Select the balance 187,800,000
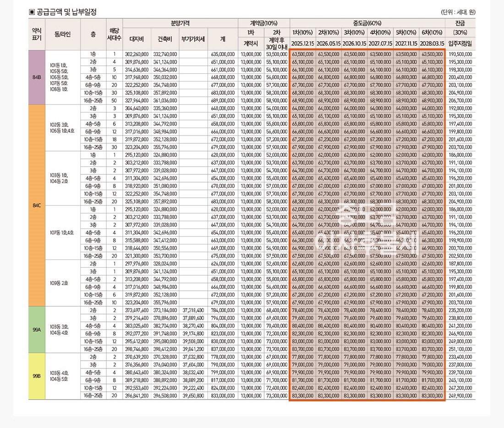The image size is (504, 428). click(460, 264)
